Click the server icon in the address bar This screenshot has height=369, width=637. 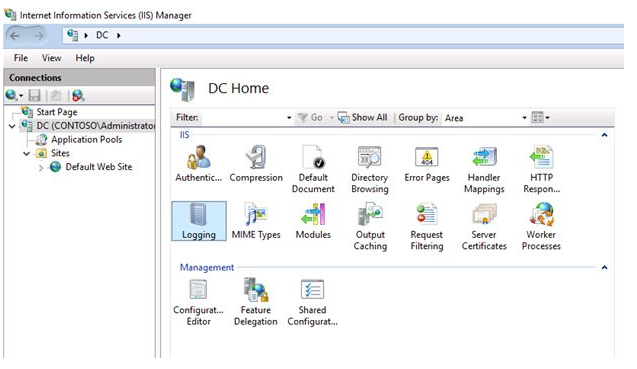pos(73,35)
